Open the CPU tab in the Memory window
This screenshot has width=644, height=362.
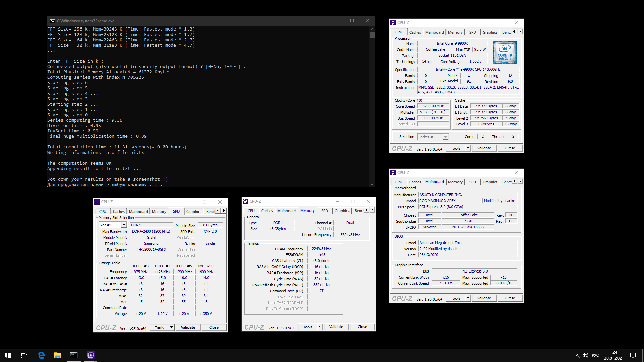[251, 211]
